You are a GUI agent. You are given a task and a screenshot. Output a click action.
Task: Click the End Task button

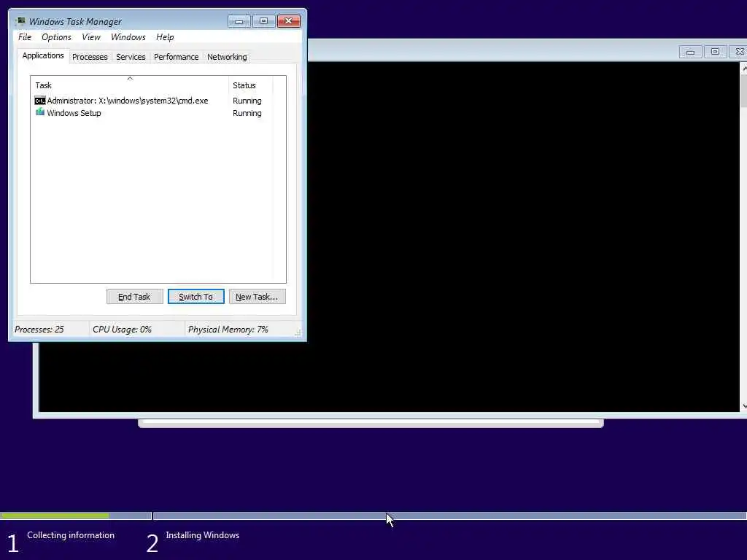134,297
